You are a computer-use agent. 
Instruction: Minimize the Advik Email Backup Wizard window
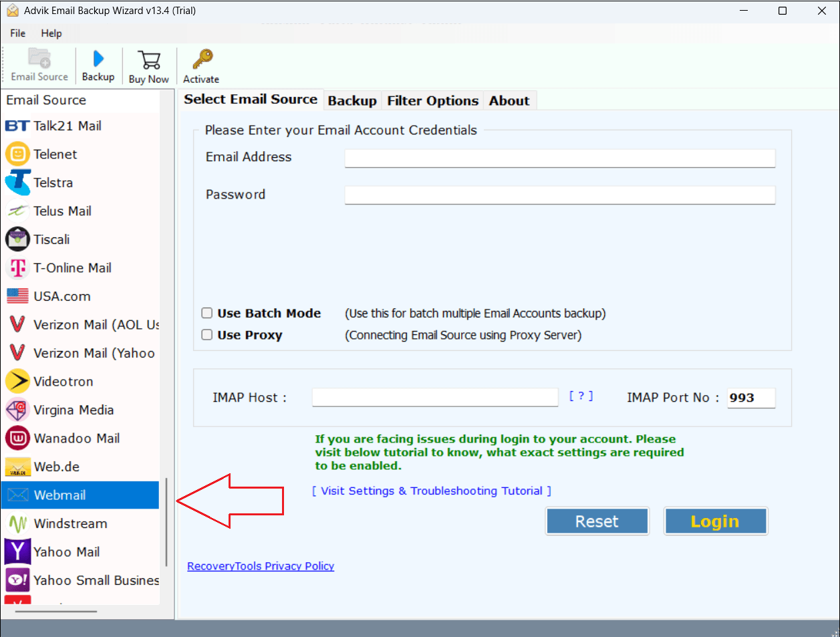(744, 11)
